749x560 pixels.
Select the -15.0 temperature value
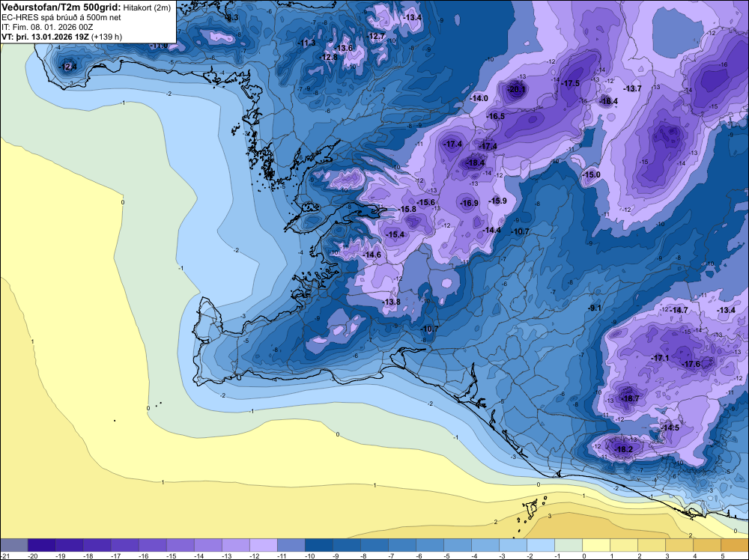click(x=592, y=174)
